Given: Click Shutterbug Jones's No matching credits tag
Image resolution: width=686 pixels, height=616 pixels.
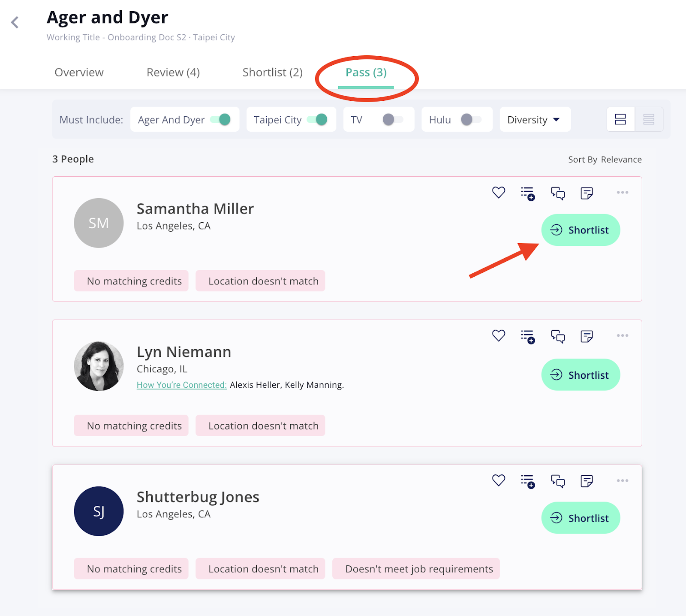Looking at the screenshot, I should (x=131, y=569).
